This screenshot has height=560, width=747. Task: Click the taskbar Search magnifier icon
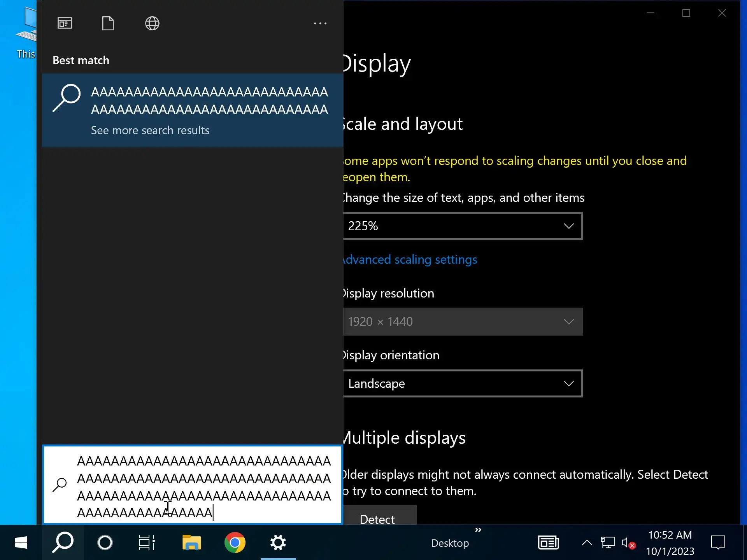pos(63,542)
